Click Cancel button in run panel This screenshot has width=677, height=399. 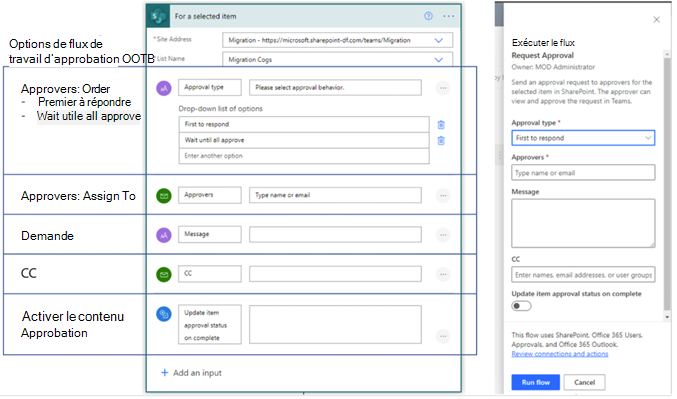[585, 383]
